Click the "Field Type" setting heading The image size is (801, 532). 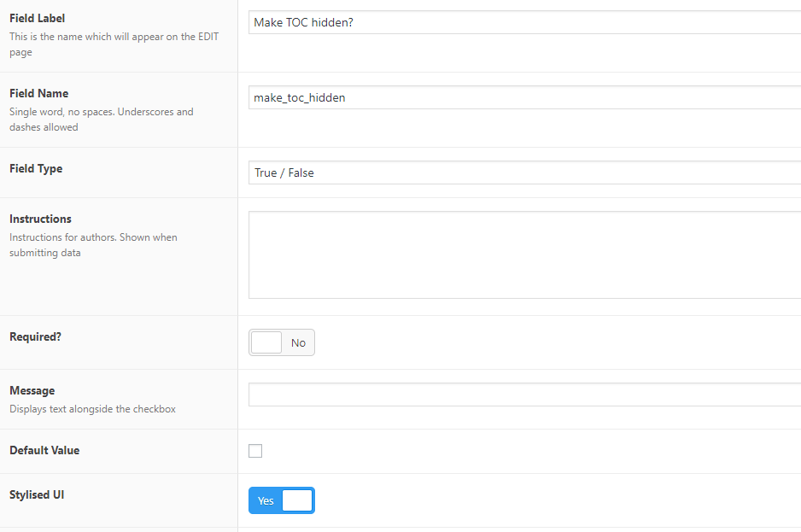pos(36,168)
